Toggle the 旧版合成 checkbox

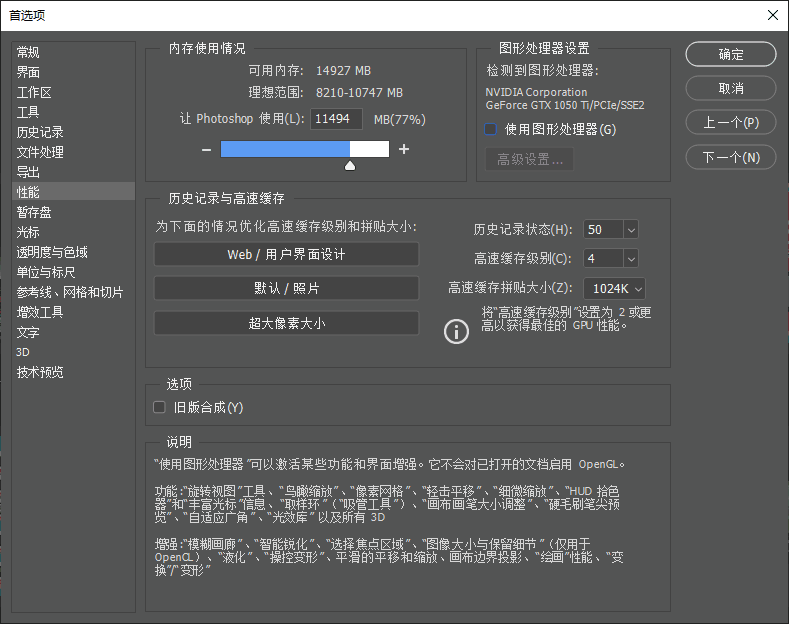(159, 407)
